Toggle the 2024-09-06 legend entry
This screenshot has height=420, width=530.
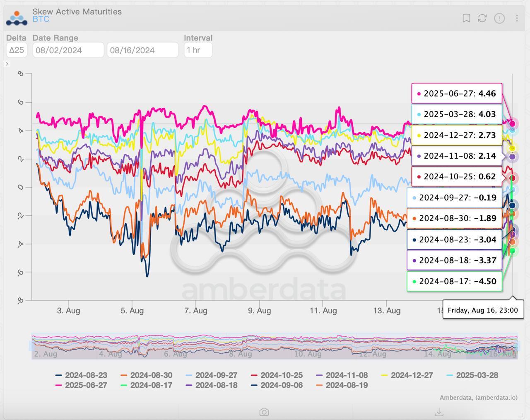(277, 385)
